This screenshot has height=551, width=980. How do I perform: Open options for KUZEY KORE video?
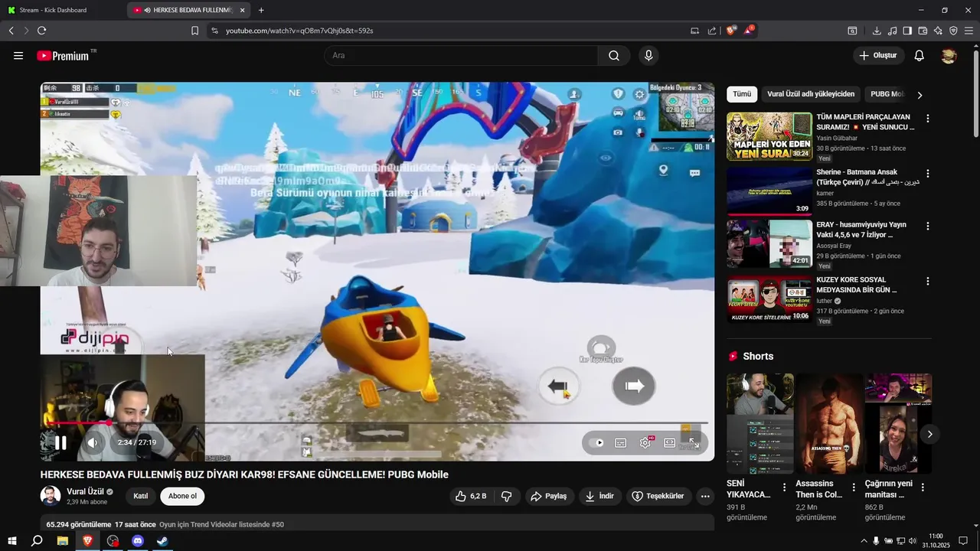928,282
